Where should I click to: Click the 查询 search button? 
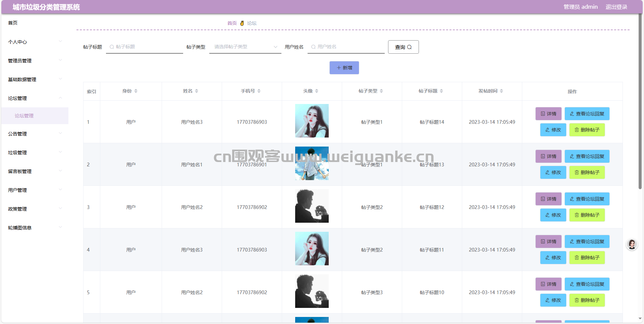403,47
